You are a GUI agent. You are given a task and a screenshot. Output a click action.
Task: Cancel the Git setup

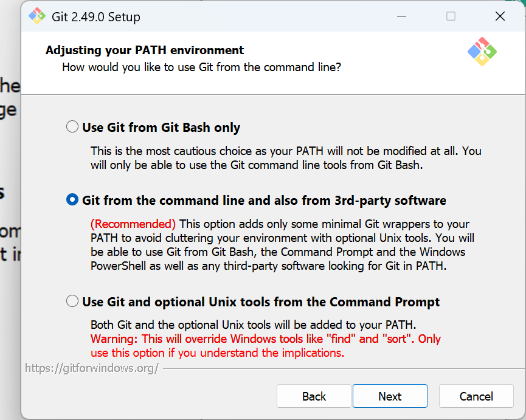476,396
